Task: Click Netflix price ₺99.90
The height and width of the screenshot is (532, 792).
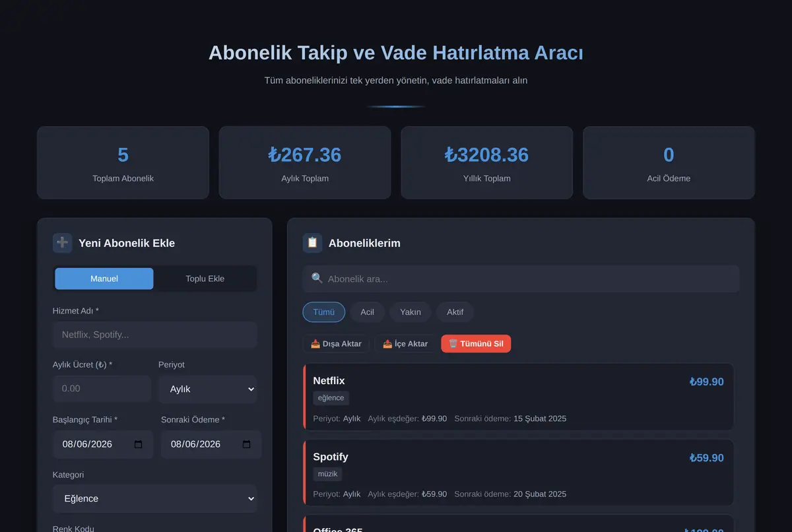Action: click(x=707, y=382)
